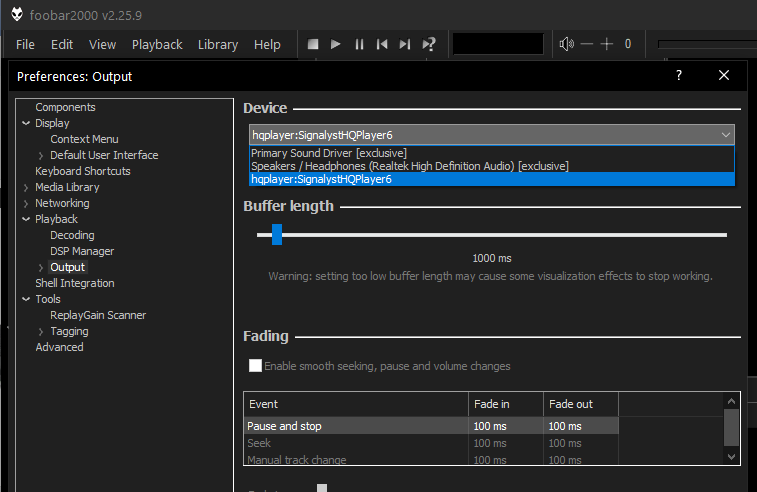Open the DSP Manager page
The width and height of the screenshot is (757, 492).
pos(82,251)
